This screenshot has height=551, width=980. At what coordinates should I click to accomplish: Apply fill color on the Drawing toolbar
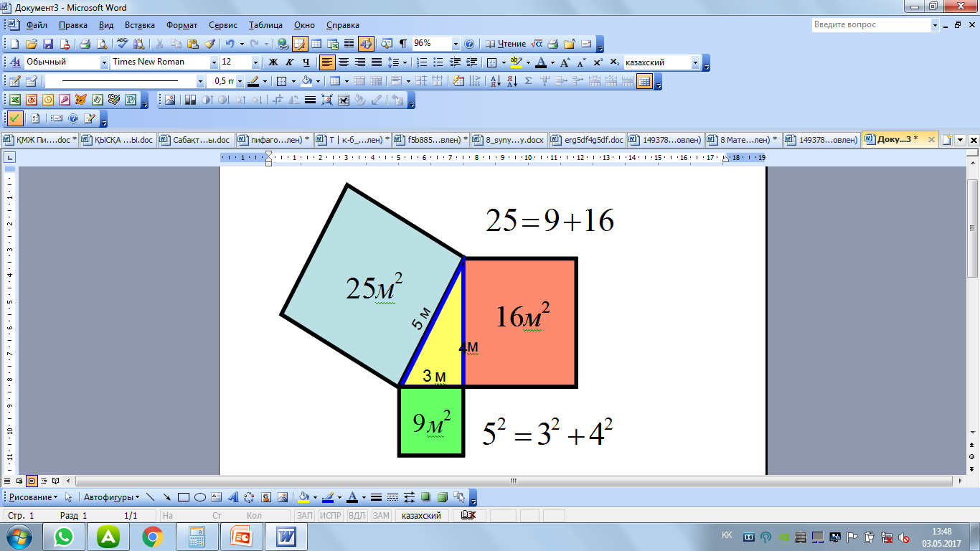pos(304,496)
